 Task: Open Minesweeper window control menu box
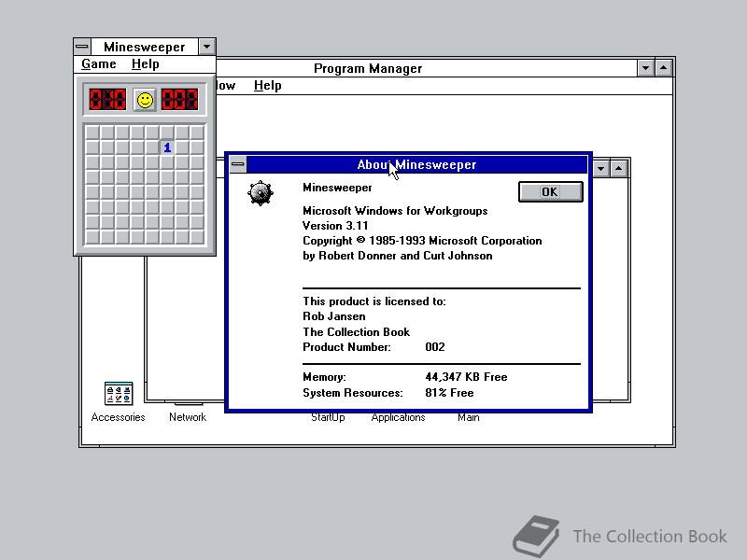[82, 47]
